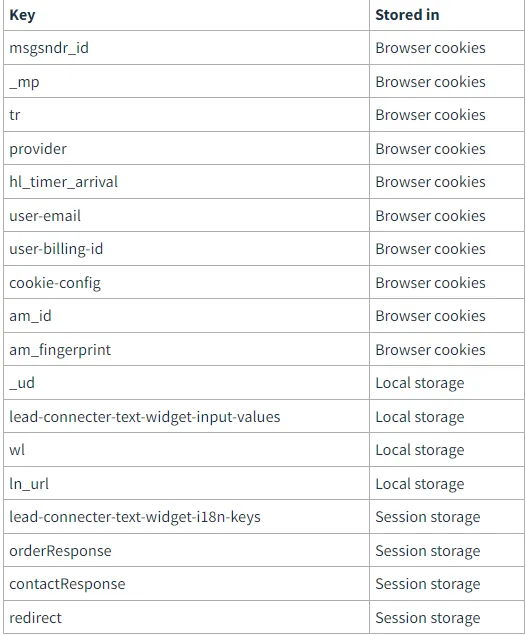Select lead-connecter-text-widget-input-values key
526x635 pixels.
click(145, 417)
